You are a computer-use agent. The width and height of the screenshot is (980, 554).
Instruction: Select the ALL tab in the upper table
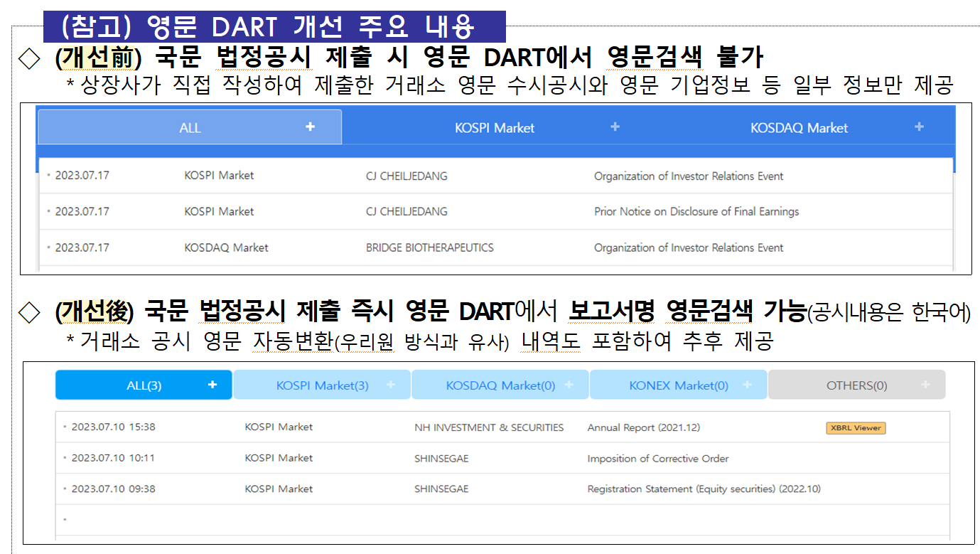(188, 127)
